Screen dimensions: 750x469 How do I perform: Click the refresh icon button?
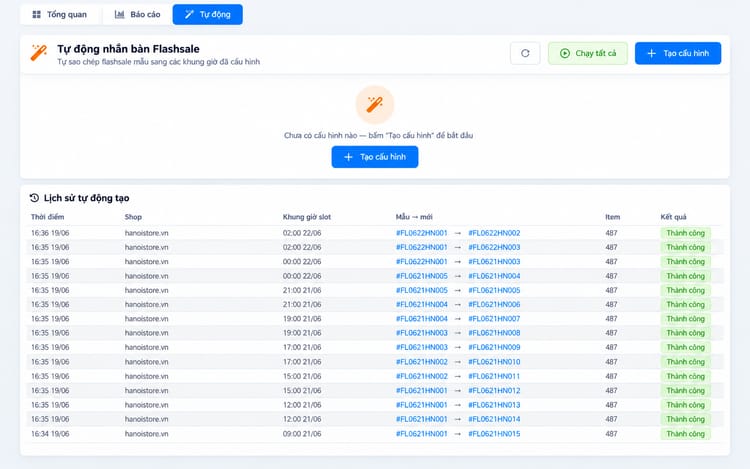click(525, 53)
